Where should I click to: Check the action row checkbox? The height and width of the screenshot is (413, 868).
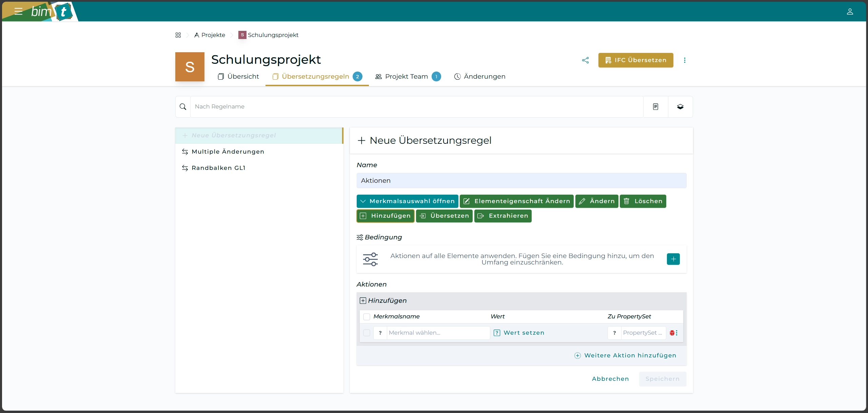367,333
